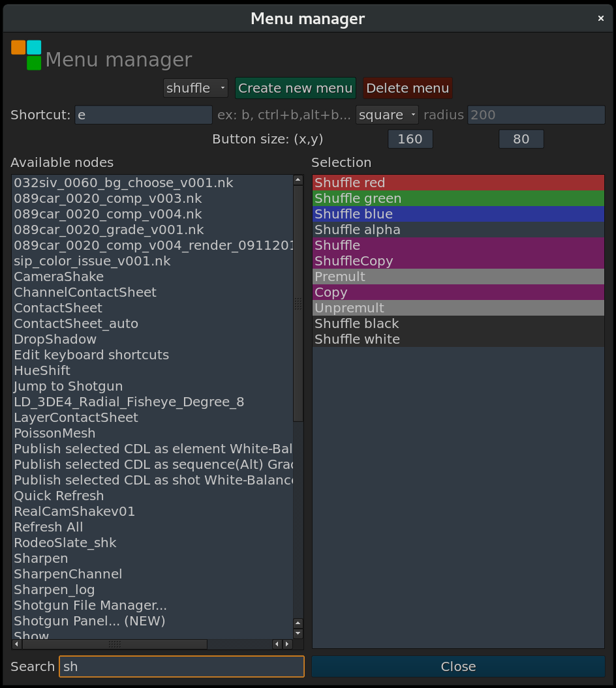The width and height of the screenshot is (616, 688).
Task: Select HueShift in the Available nodes list
Action: pyautogui.click(x=42, y=370)
